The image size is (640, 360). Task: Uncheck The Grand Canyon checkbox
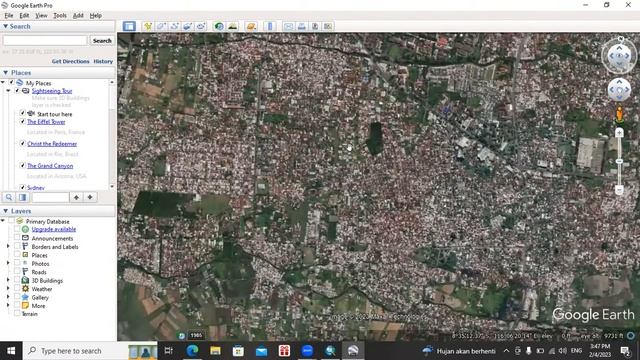point(23,165)
